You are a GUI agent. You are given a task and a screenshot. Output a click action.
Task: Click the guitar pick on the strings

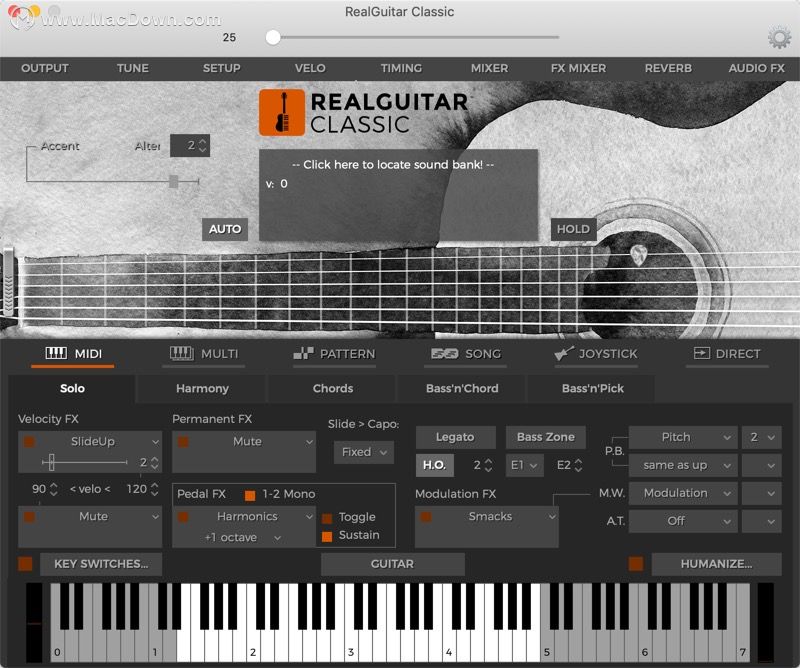tap(638, 255)
